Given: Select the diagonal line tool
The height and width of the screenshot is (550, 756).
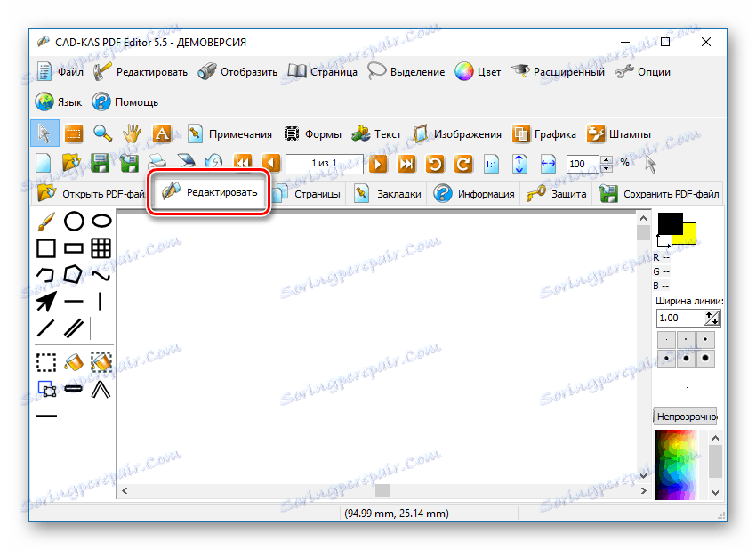Looking at the screenshot, I should point(45,328).
